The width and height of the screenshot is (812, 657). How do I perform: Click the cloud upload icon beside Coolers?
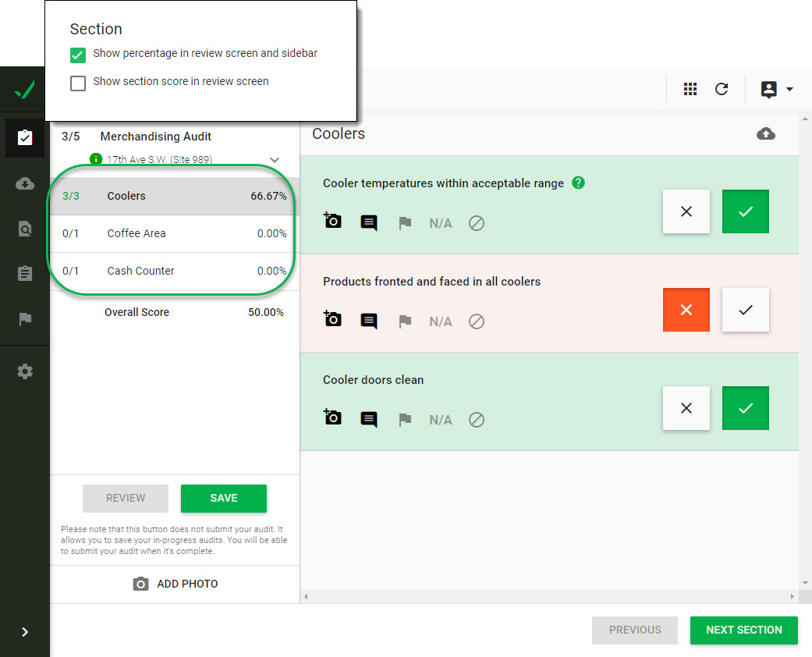point(765,133)
